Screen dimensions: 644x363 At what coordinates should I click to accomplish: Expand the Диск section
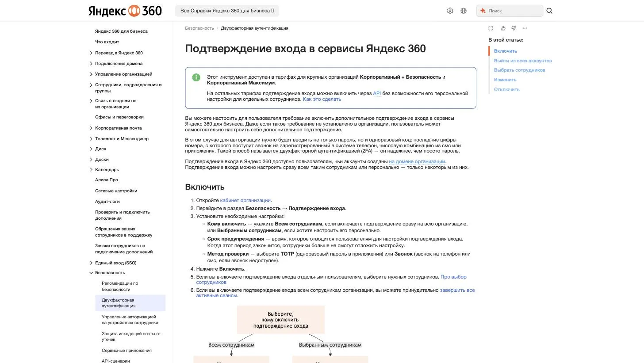91,149
